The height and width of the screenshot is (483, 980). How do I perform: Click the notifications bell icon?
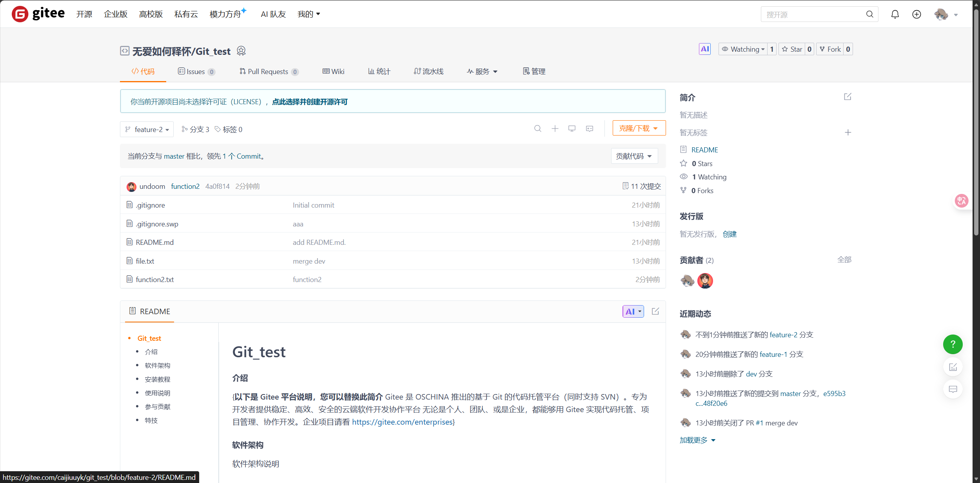tap(895, 14)
